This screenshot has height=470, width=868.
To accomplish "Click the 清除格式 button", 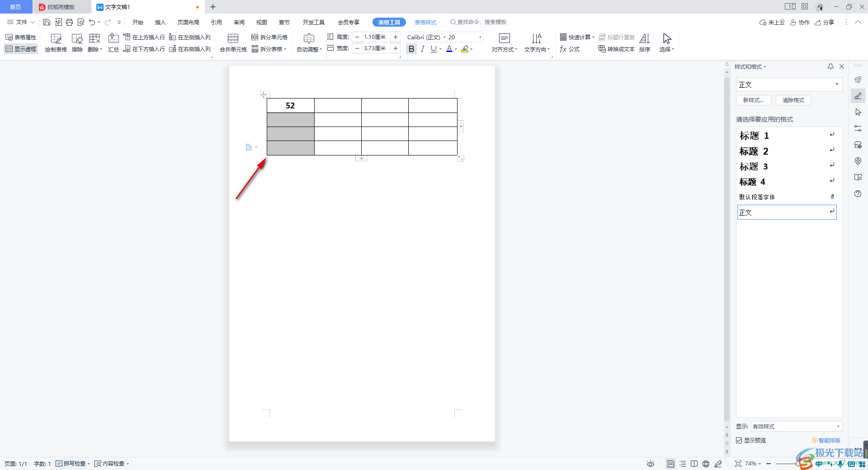I will (793, 100).
